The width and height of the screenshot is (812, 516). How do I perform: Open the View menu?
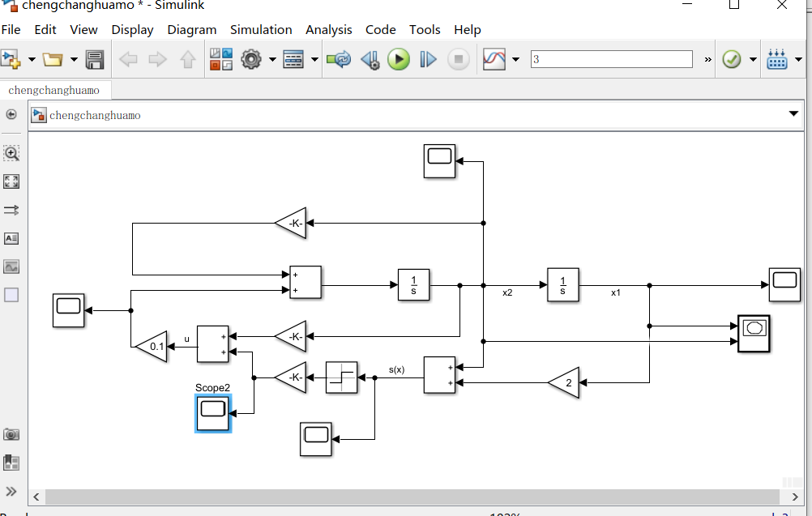(83, 29)
